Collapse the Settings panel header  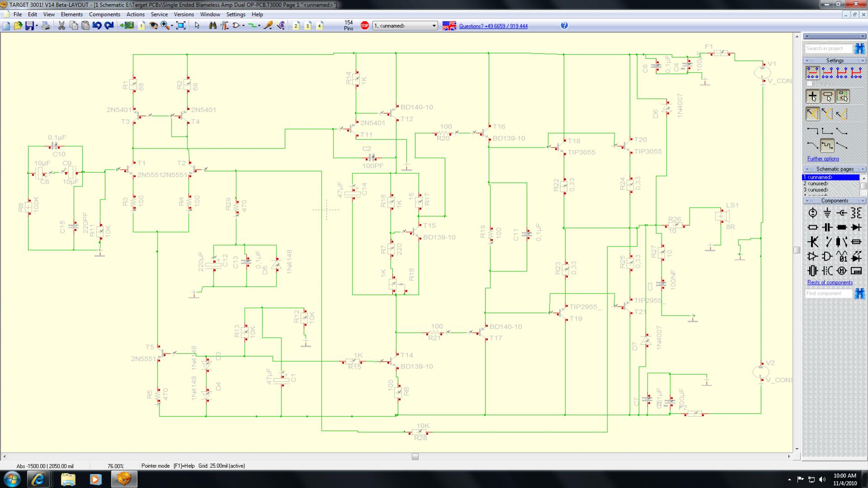pos(835,61)
